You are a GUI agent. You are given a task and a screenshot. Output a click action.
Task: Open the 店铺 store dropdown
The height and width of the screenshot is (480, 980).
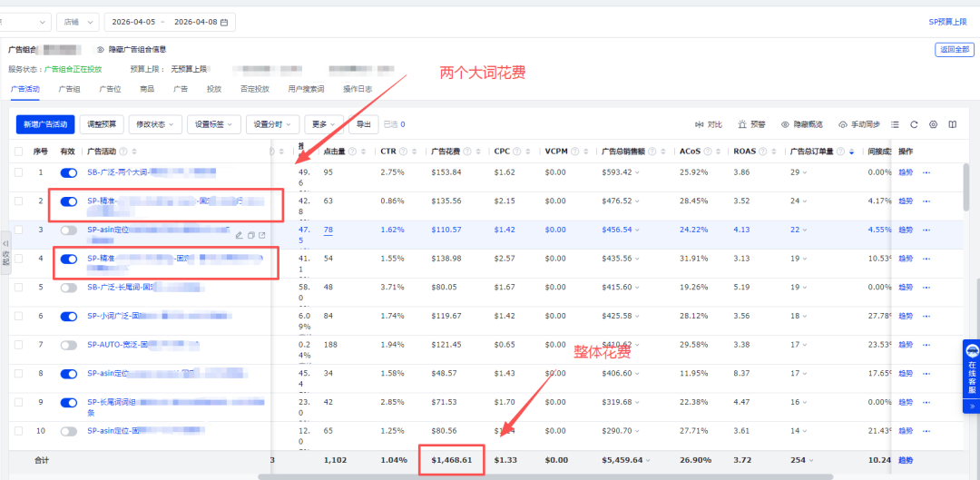(x=78, y=23)
